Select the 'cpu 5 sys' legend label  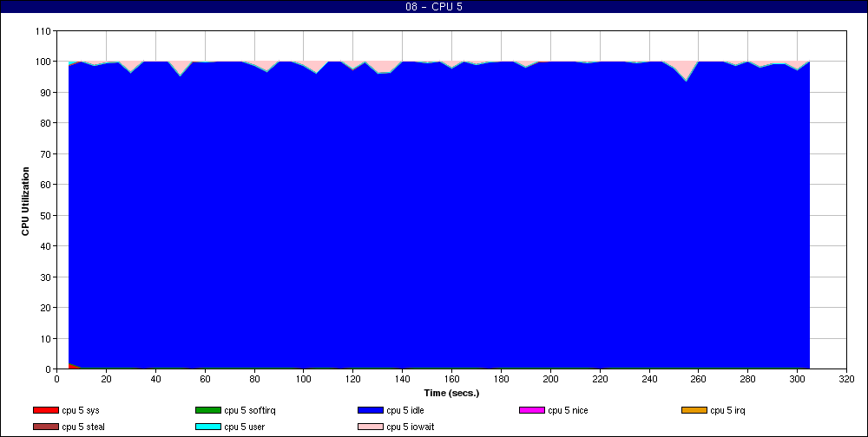81,410
